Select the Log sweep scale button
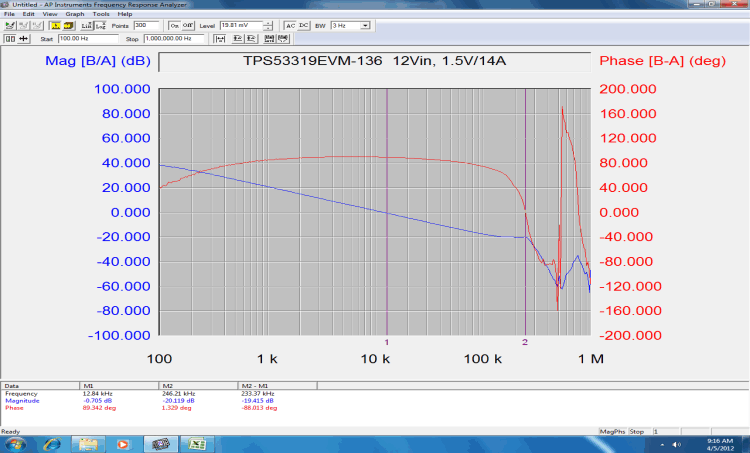750x453 pixels. coord(98,24)
